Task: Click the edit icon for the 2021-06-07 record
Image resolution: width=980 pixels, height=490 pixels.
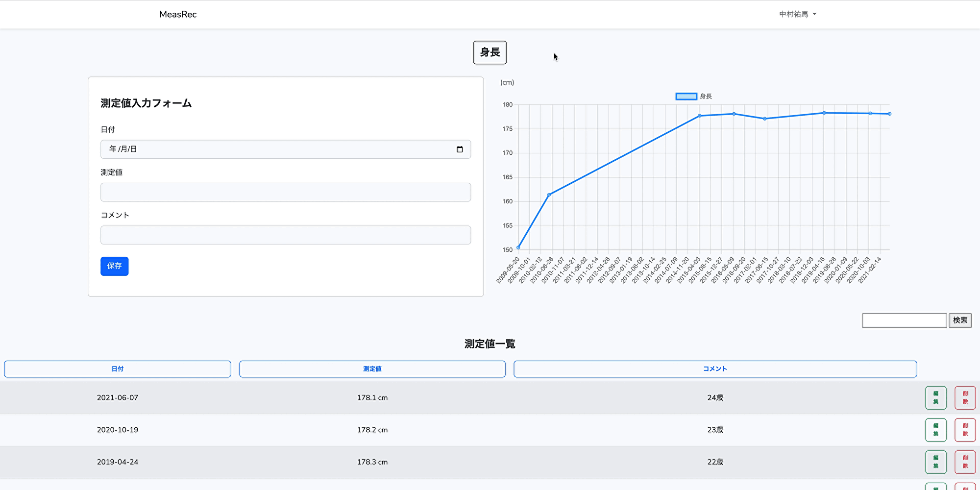Action: coord(935,397)
